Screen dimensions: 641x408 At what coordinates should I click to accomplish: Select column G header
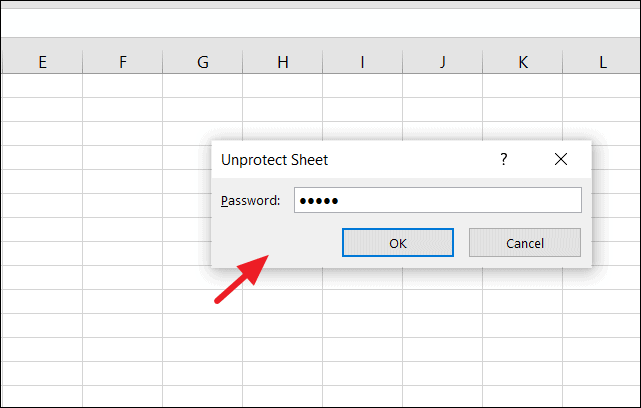pos(202,62)
